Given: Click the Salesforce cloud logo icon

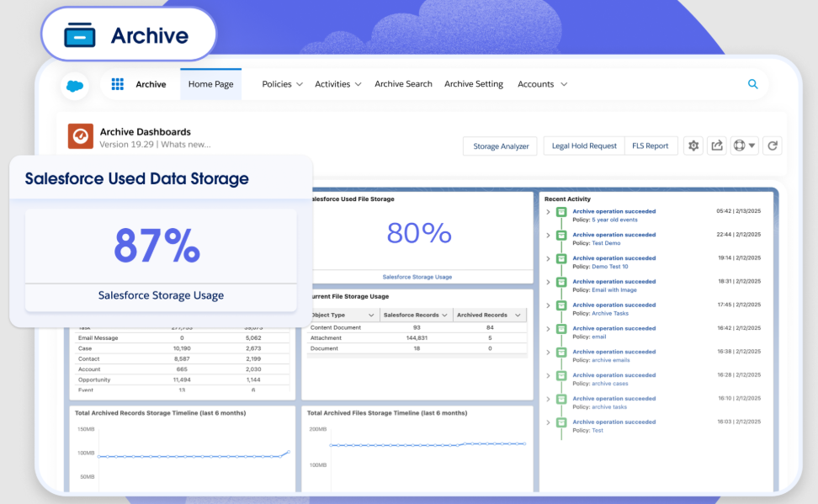Looking at the screenshot, I should click(74, 85).
